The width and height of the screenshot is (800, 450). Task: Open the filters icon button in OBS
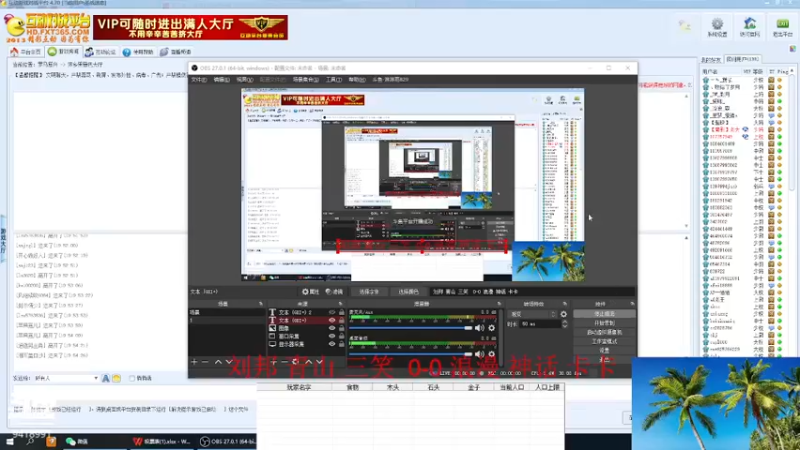click(334, 292)
